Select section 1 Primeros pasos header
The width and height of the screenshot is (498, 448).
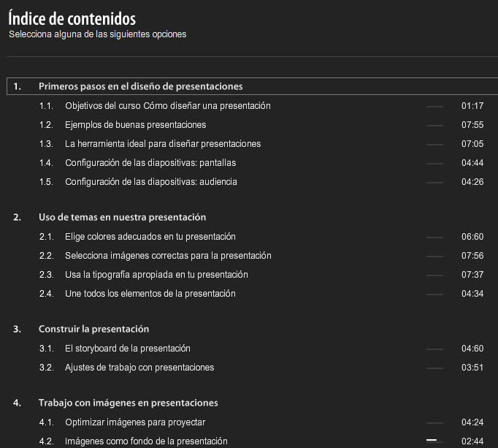(x=140, y=86)
